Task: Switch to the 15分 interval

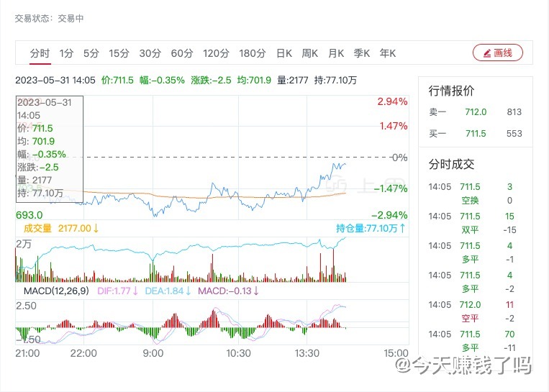Action: tap(119, 53)
